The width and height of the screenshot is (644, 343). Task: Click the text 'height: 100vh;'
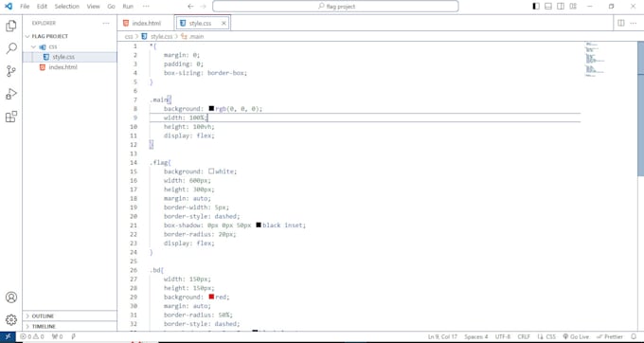point(188,127)
